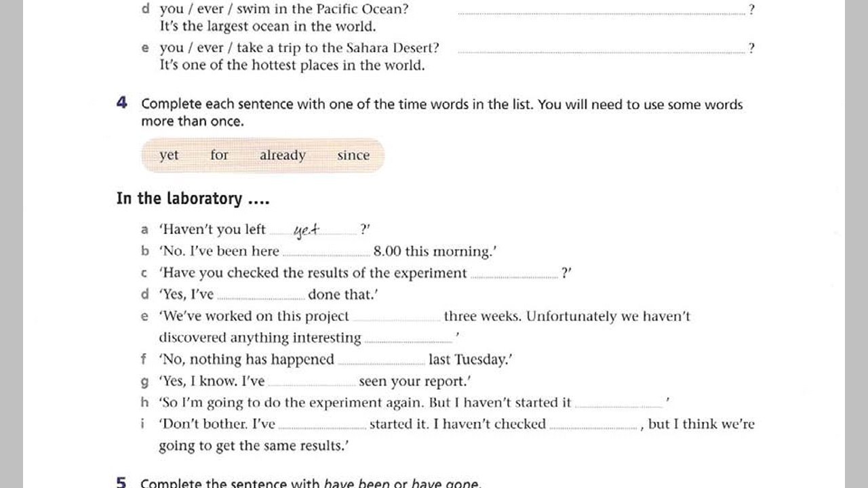Click the text 'Have you checked the results of the experiment'
868x488 pixels.
coord(313,273)
